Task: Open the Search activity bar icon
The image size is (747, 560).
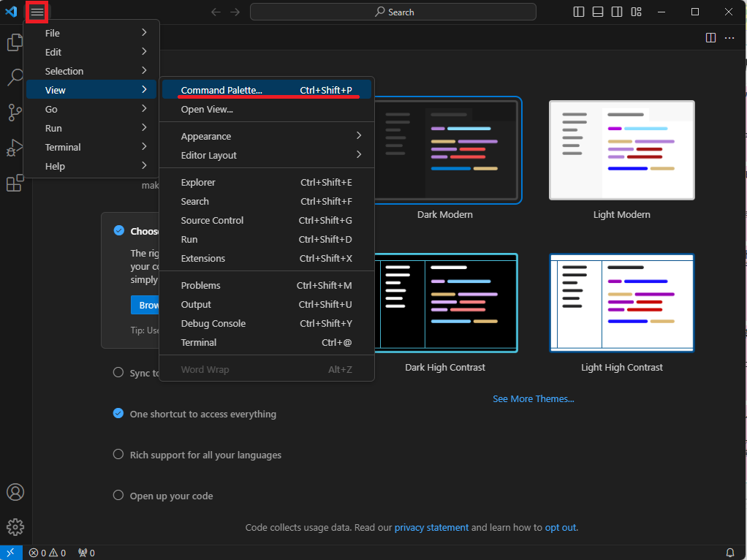Action: (x=15, y=77)
